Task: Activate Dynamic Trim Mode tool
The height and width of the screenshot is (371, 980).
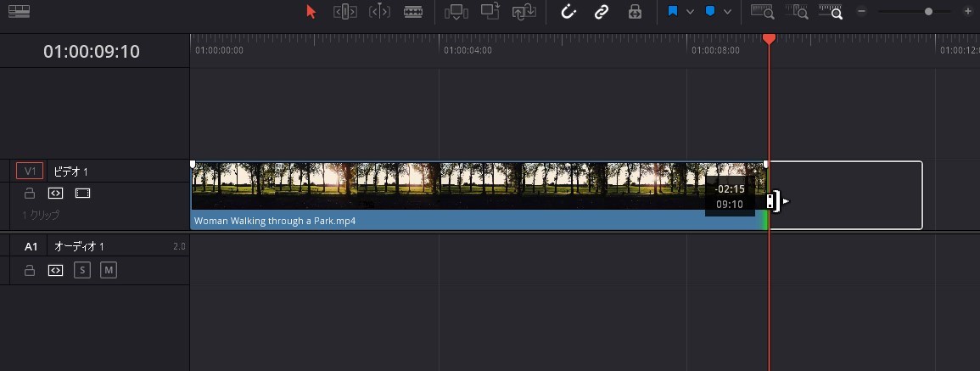Action: [379, 11]
